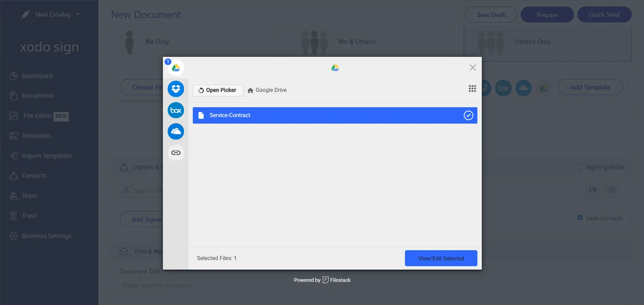Image resolution: width=644 pixels, height=305 pixels.
Task: Click the Service-Contract file name
Action: tap(230, 115)
